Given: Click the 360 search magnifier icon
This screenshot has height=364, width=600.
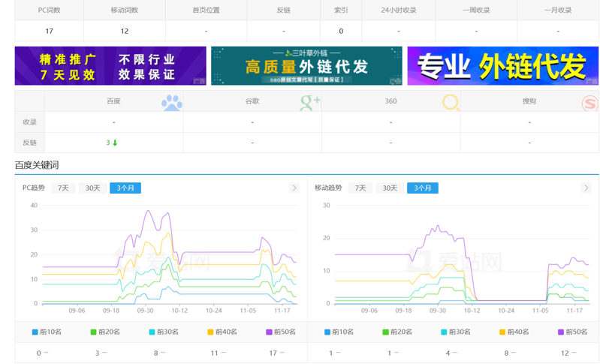Looking at the screenshot, I should point(451,103).
